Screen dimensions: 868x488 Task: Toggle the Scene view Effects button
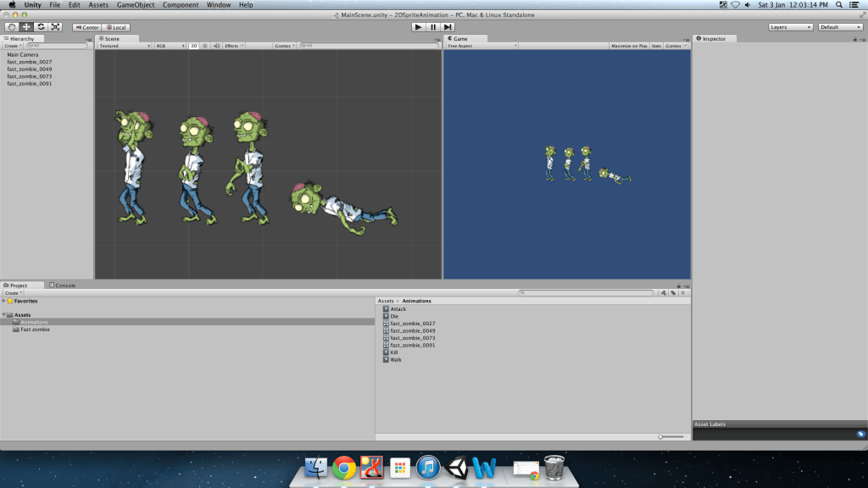point(234,46)
